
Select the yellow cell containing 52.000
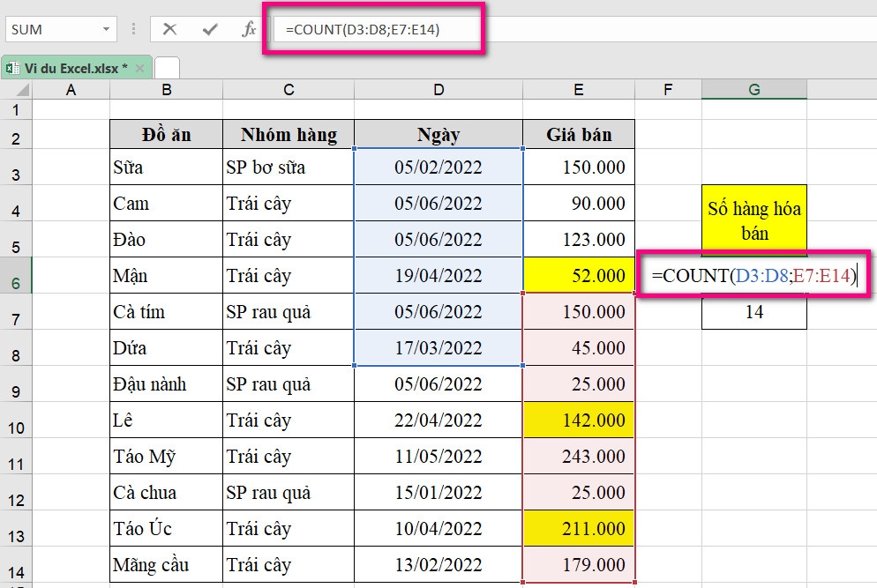click(x=579, y=275)
